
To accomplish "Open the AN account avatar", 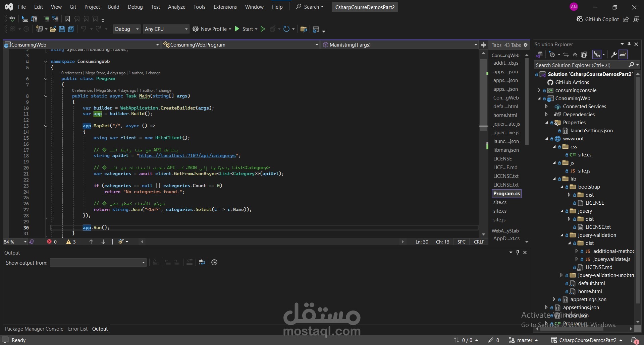I will pyautogui.click(x=574, y=7).
